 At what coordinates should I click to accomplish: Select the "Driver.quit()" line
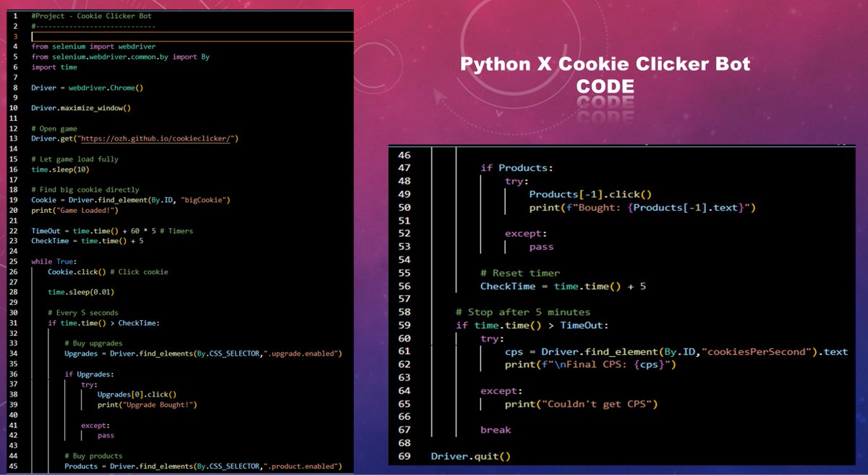tap(471, 456)
